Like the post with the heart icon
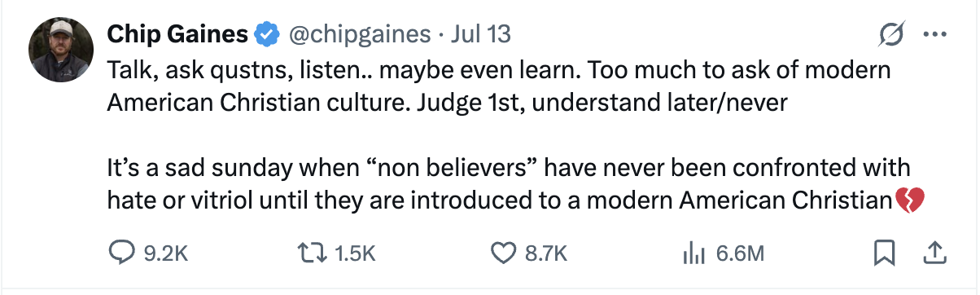 tap(505, 253)
